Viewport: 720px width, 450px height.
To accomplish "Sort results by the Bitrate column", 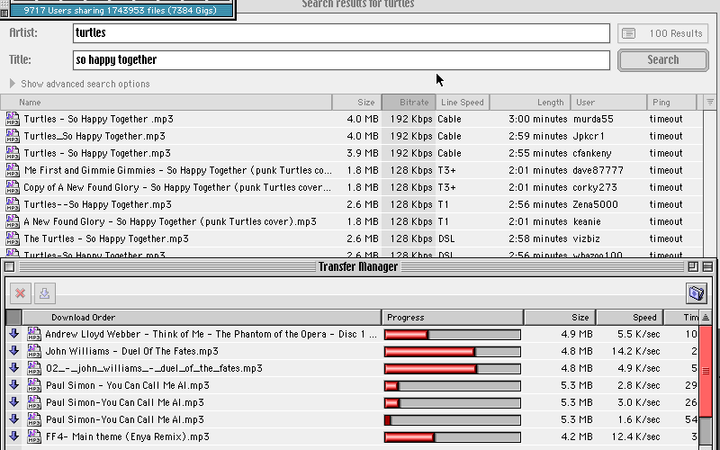I will (x=408, y=102).
